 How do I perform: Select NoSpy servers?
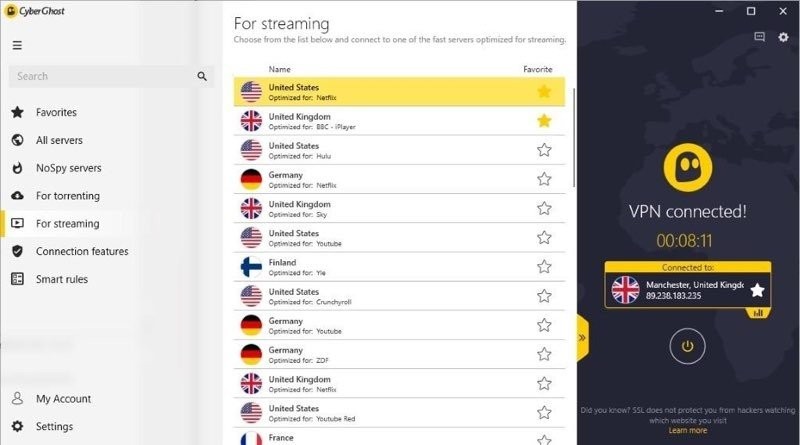tap(68, 168)
